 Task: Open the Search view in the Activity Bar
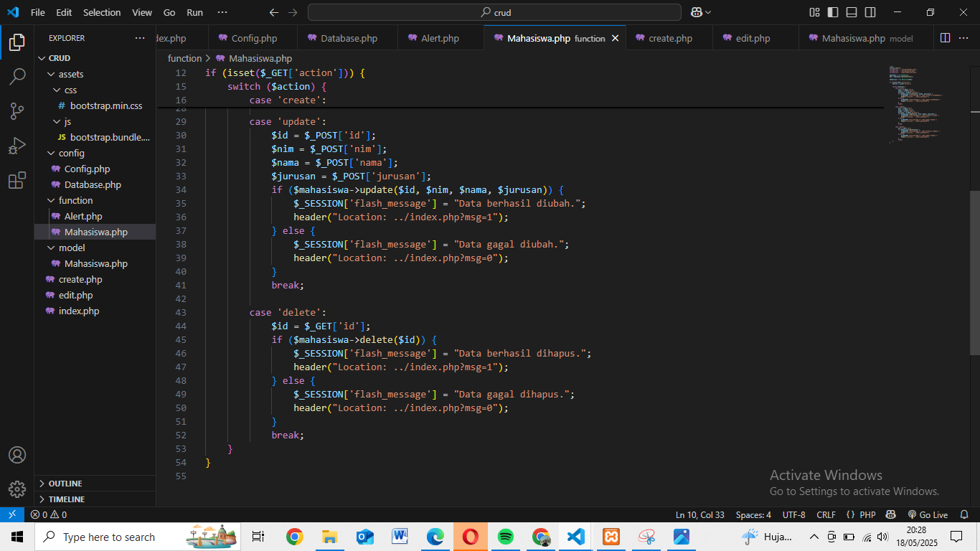(x=17, y=75)
